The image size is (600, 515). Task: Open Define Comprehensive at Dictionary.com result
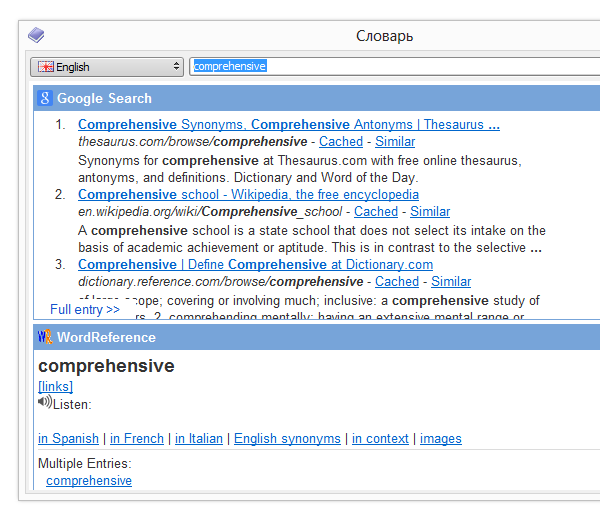click(x=256, y=264)
